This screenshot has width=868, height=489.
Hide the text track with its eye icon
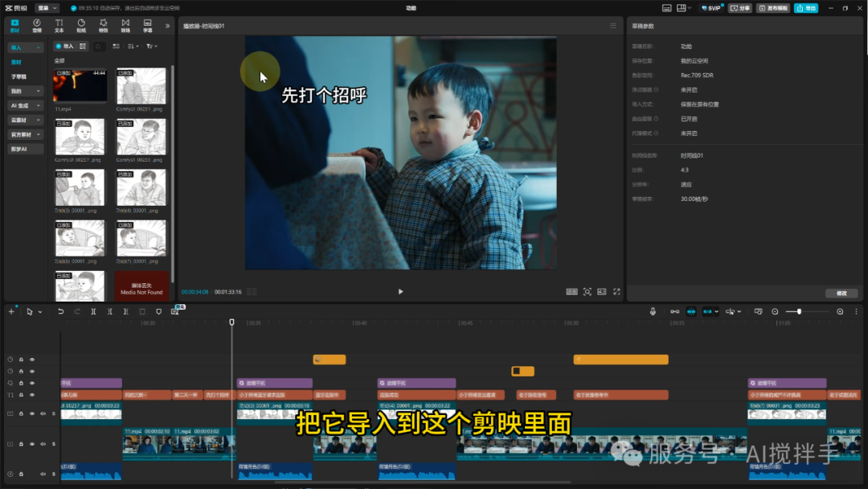click(32, 395)
